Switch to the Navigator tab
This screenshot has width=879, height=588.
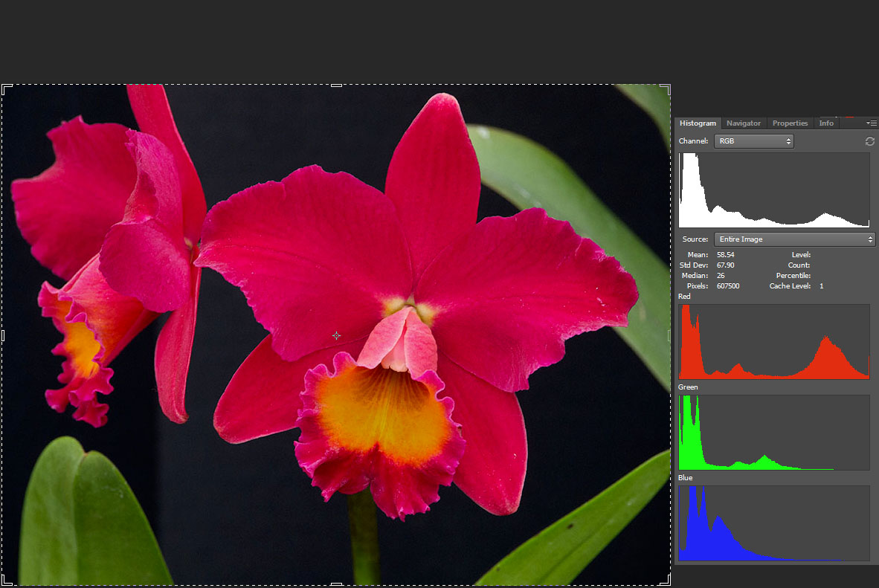pos(744,123)
